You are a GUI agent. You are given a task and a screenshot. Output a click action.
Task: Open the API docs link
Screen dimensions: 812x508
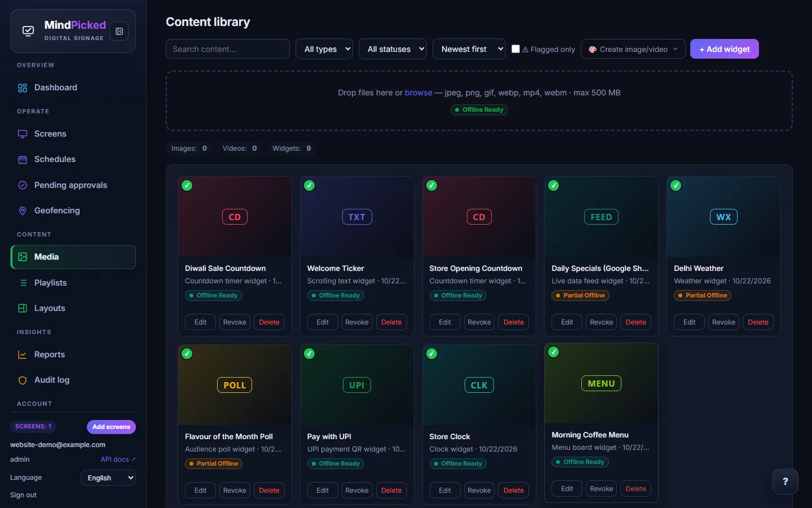118,459
